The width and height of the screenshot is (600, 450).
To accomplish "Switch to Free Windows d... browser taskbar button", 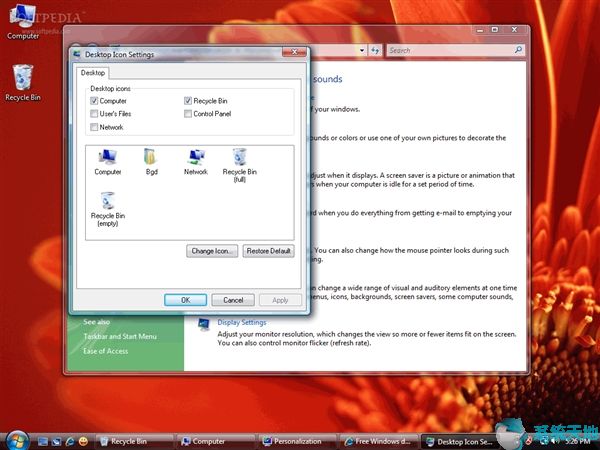I will (379, 441).
